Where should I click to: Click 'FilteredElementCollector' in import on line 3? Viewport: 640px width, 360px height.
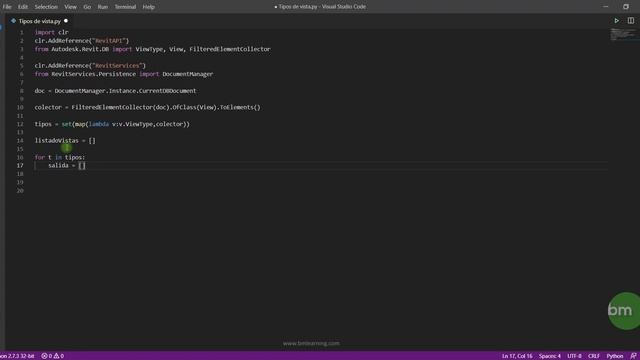230,49
